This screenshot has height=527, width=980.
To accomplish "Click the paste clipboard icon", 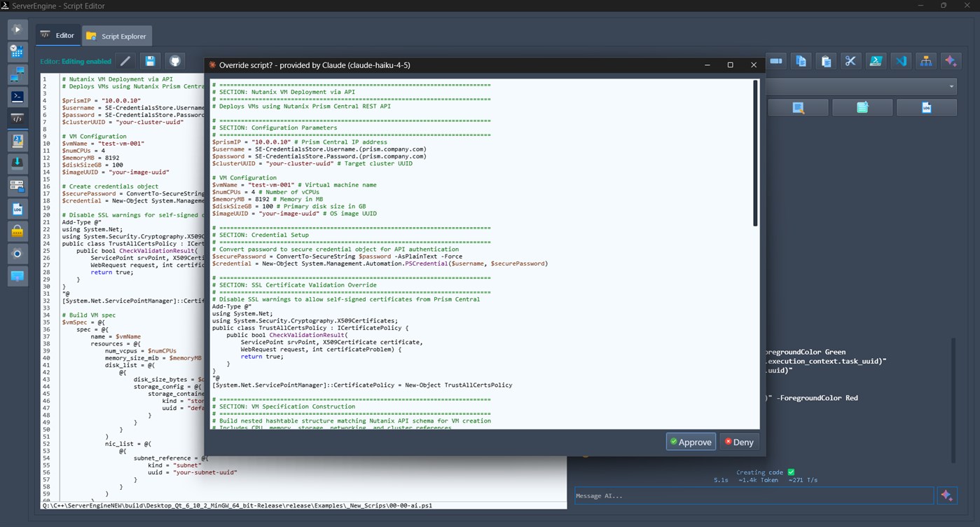I will (826, 61).
